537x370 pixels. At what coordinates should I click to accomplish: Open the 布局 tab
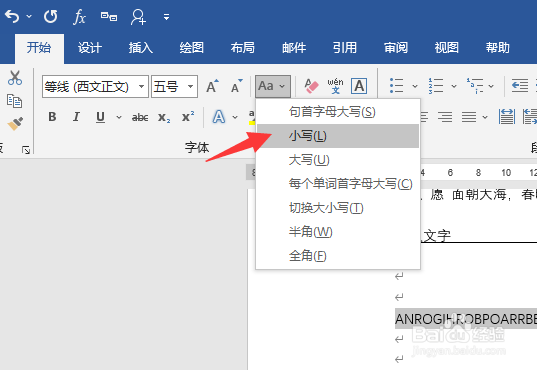coord(242,48)
